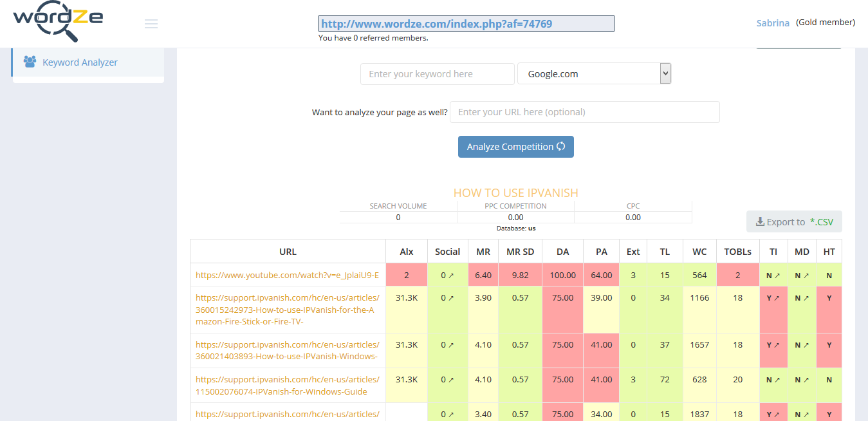Click the PPC COMPETITION label

click(x=515, y=206)
